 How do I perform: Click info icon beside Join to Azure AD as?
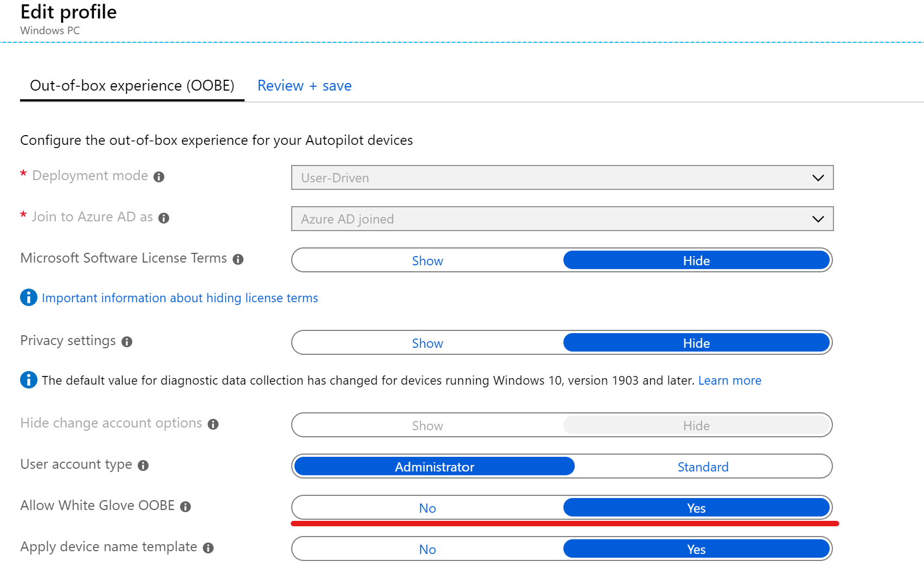(x=164, y=218)
